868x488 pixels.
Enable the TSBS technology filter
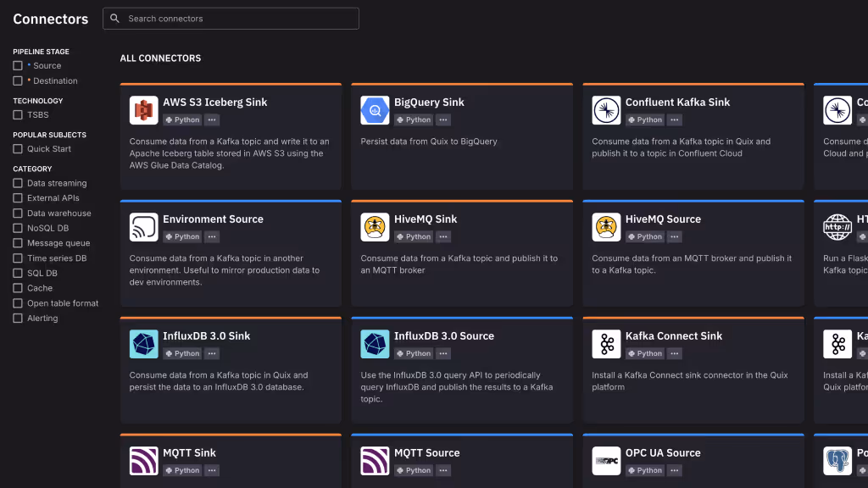[x=18, y=115]
